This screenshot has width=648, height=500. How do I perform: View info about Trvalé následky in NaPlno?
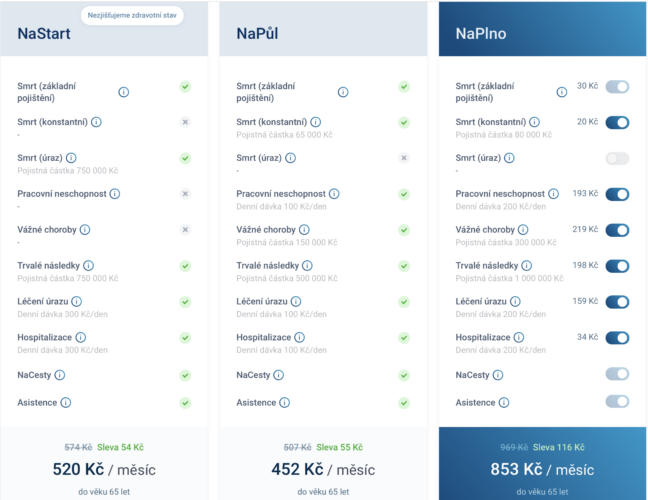pos(526,265)
